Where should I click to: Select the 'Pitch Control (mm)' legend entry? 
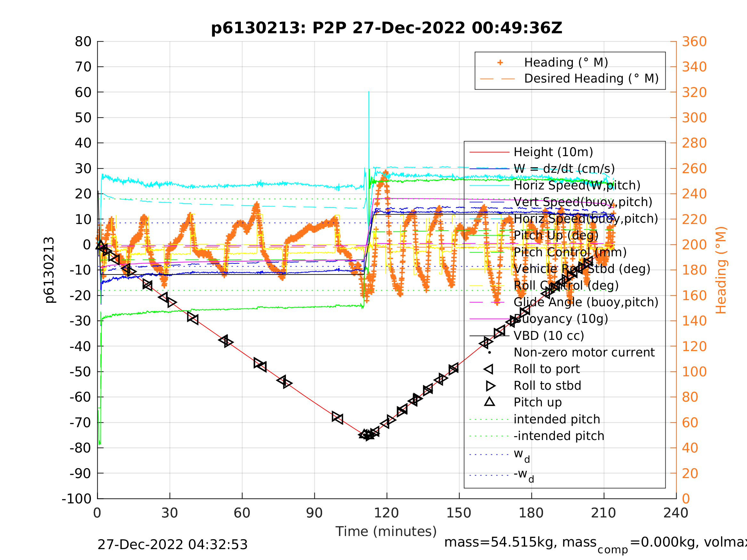(x=570, y=252)
